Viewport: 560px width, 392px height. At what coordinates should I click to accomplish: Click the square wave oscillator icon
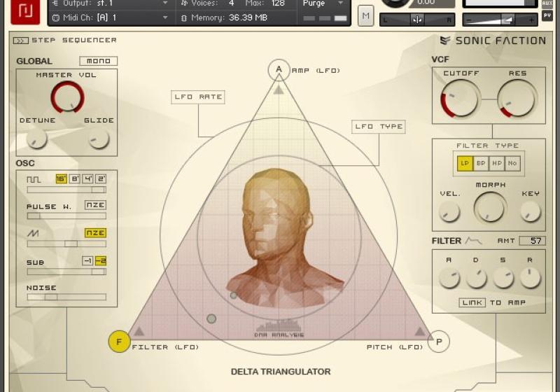point(34,179)
